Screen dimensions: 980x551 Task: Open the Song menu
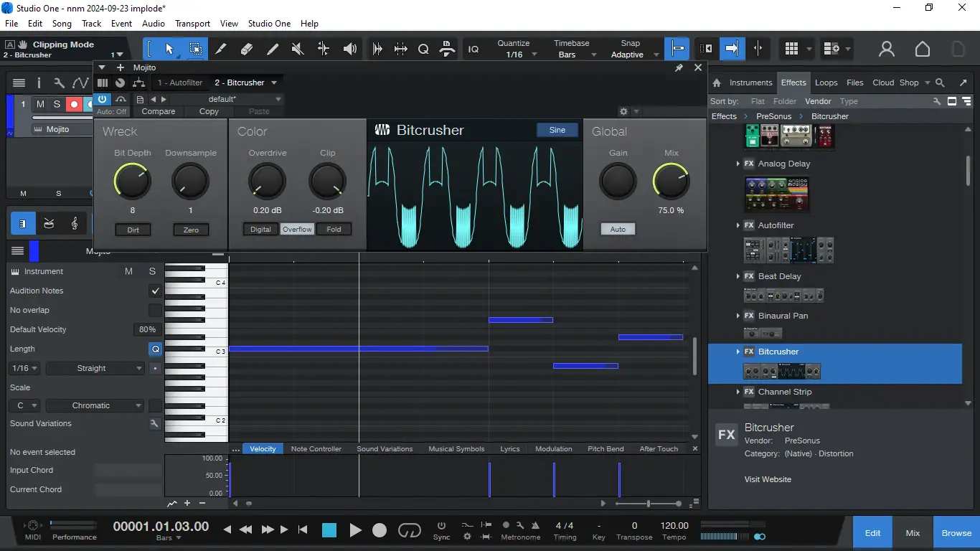[x=62, y=24]
